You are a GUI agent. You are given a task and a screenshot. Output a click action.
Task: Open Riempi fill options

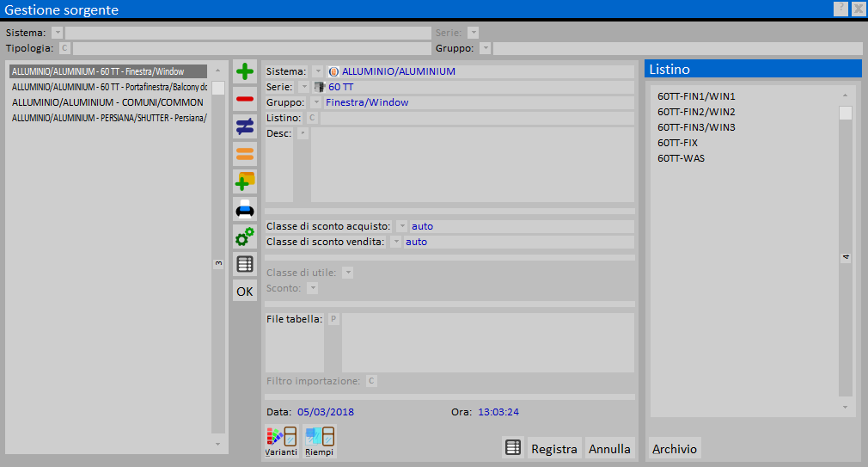click(x=320, y=441)
